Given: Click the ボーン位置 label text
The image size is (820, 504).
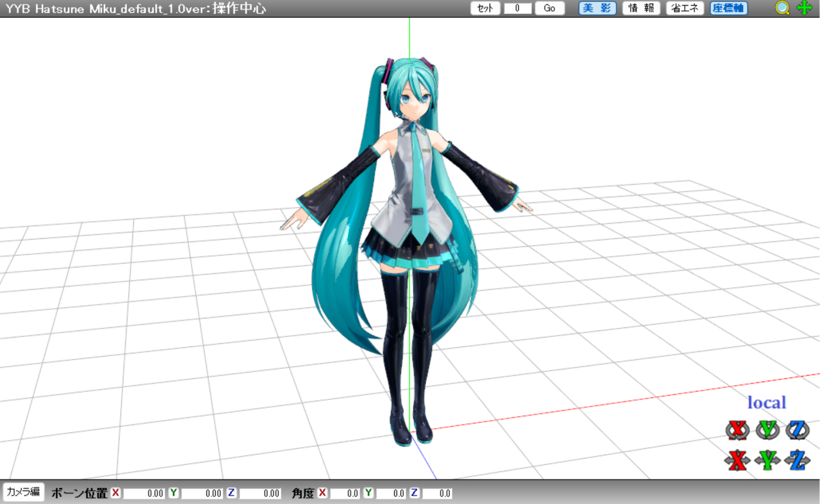Looking at the screenshot, I should point(79,493).
